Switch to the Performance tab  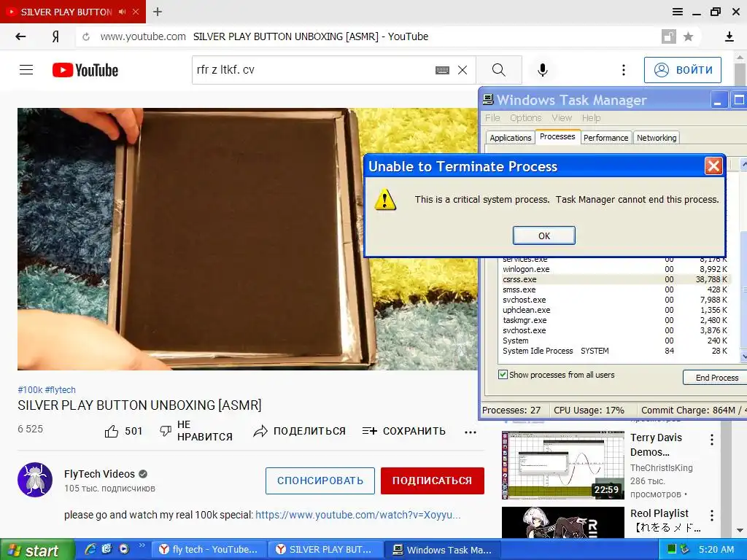[x=606, y=138]
